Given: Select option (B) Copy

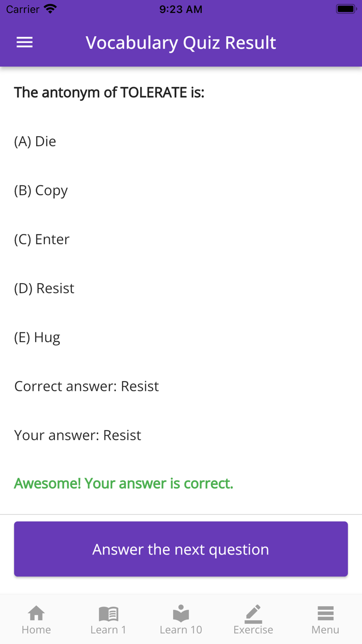Looking at the screenshot, I should point(41,190).
